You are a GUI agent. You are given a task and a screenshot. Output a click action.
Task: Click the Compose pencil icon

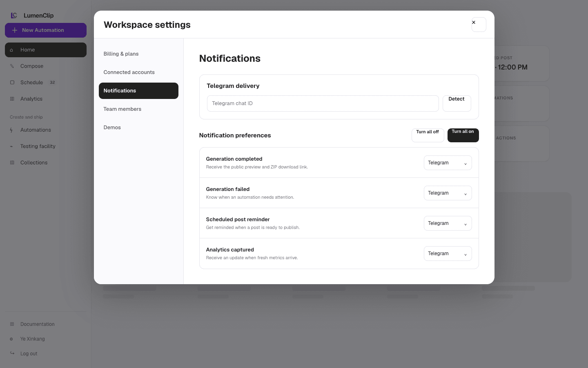pos(12,66)
